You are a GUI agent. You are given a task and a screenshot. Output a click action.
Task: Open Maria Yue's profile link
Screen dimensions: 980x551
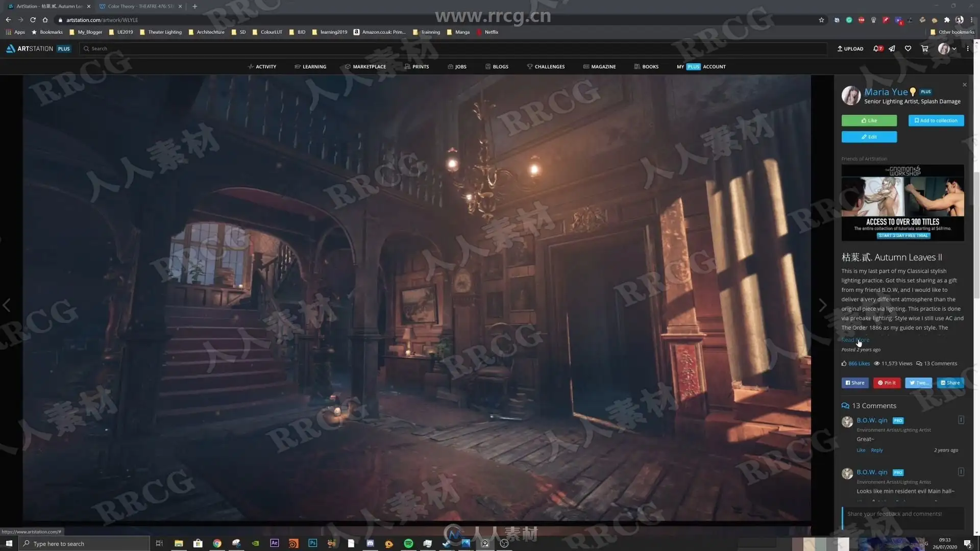pyautogui.click(x=886, y=92)
